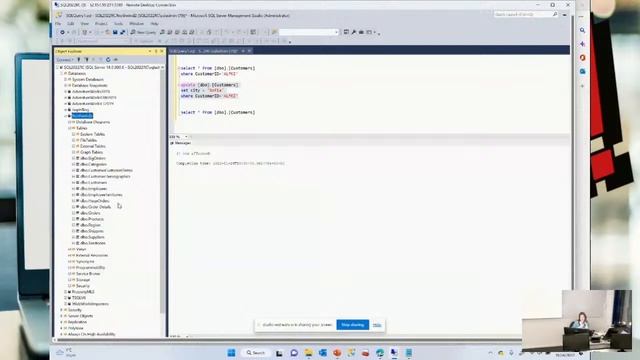Click the taskbar Search box

pos(256,353)
